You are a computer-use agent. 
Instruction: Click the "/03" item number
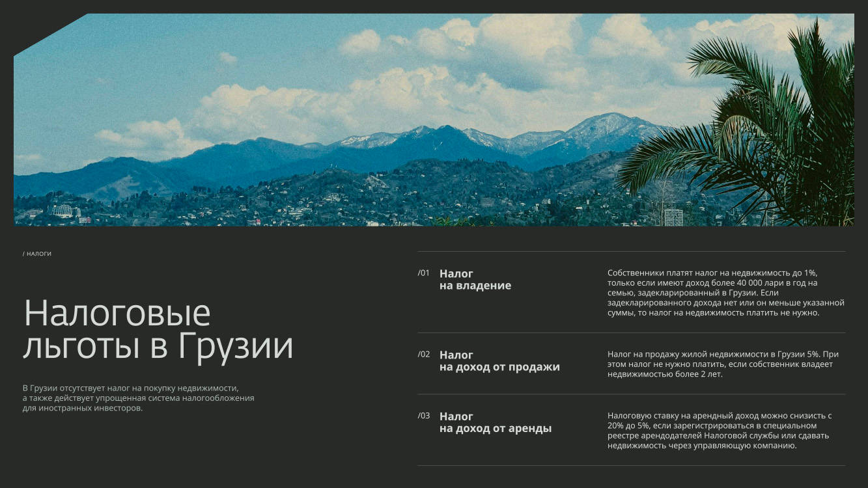[424, 416]
